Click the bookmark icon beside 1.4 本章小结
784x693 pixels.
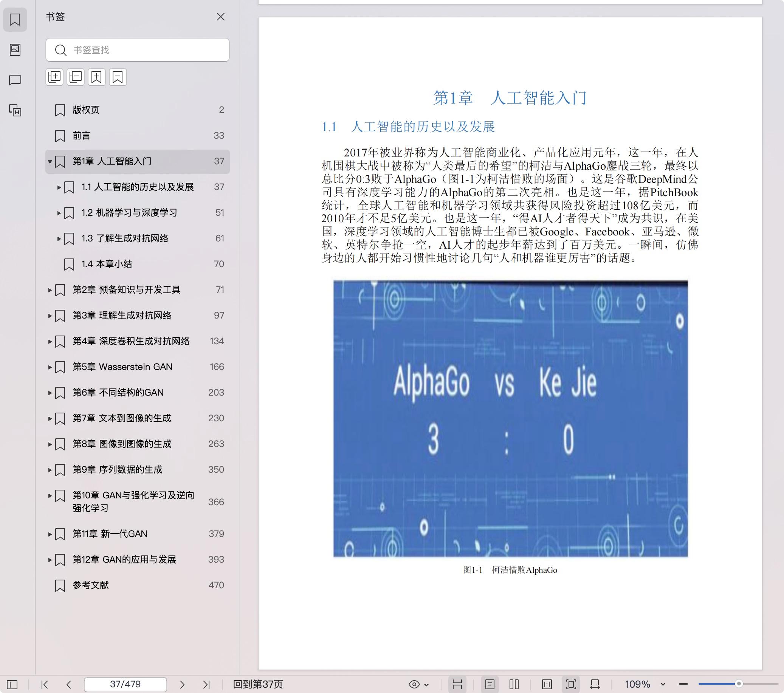tap(69, 264)
